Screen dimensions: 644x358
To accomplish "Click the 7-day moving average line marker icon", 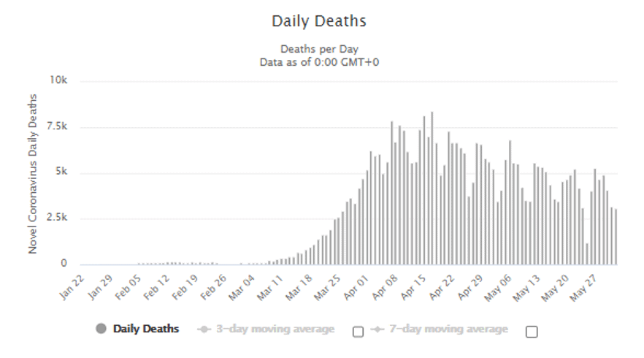I will point(377,330).
